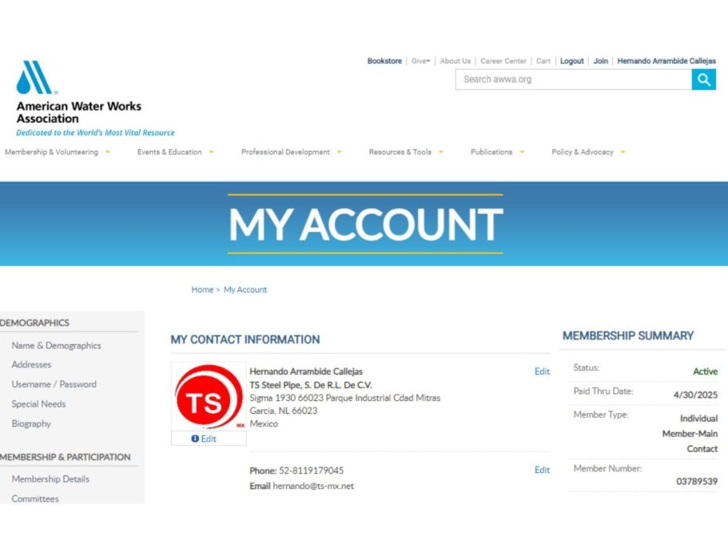Click the Dedicated to the World's Most Vital Resource tagline
The width and height of the screenshot is (728, 560).
96,133
